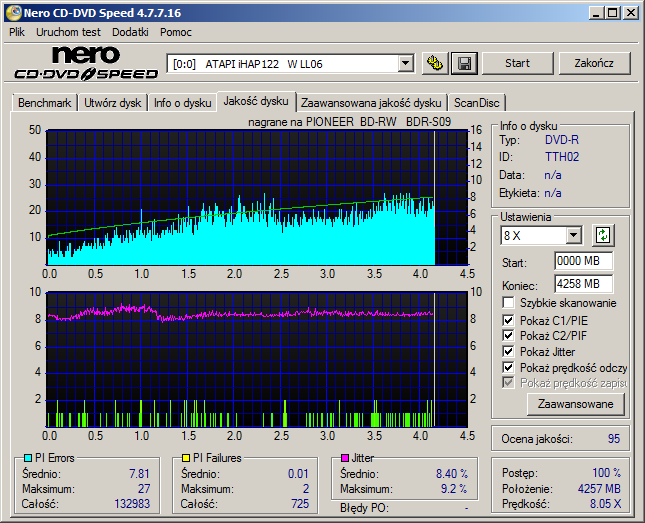
Task: Switch to the Utwórz dysk tab
Action: (x=112, y=103)
